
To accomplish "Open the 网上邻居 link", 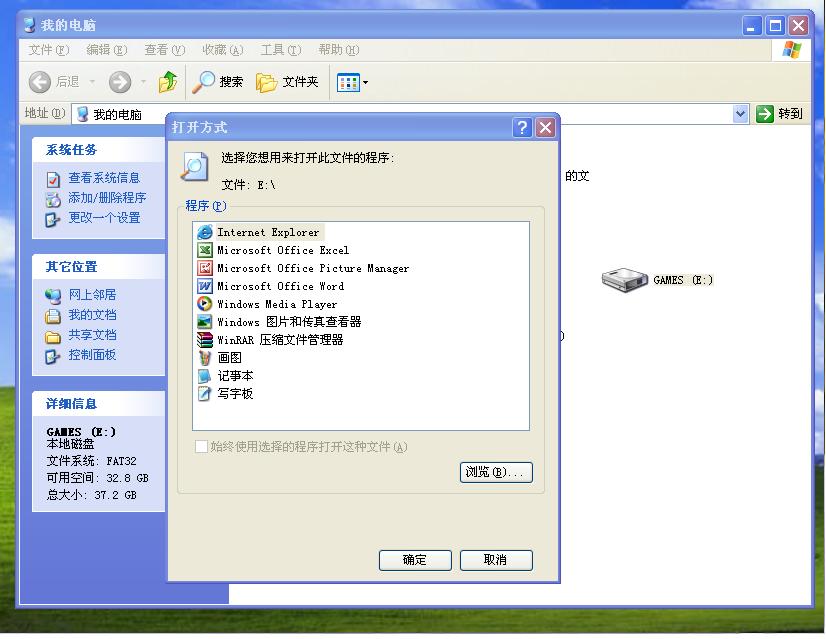I will point(92,295).
